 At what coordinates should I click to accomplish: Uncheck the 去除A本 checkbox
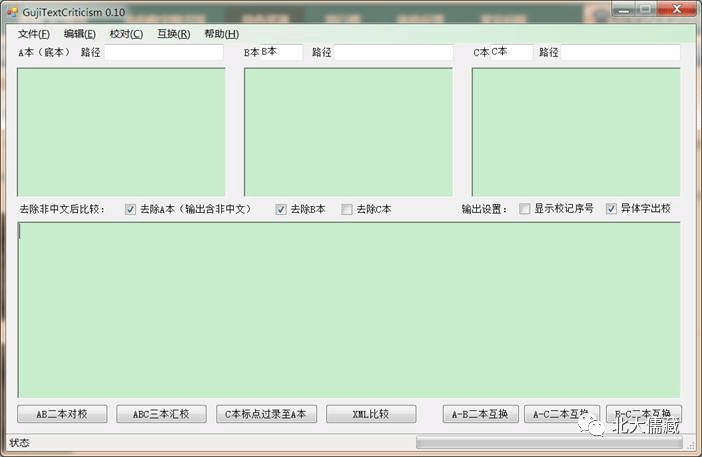[131, 210]
